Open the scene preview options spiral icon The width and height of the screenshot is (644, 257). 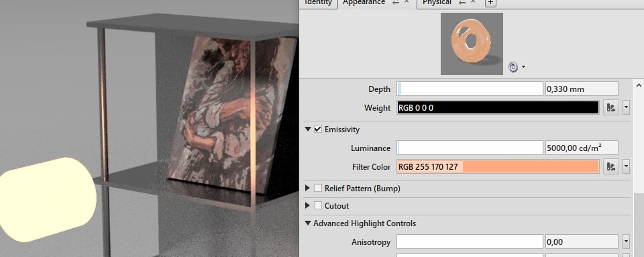(x=513, y=67)
